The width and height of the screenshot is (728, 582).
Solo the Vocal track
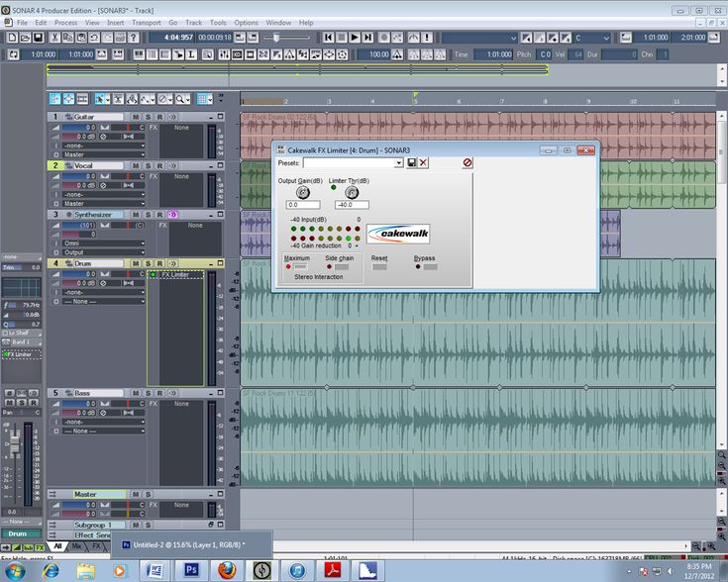point(148,165)
